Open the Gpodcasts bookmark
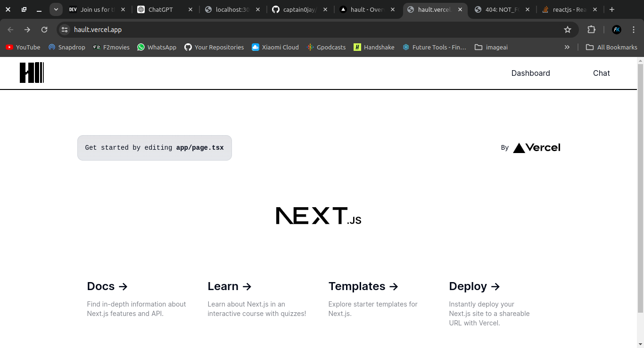 point(326,47)
